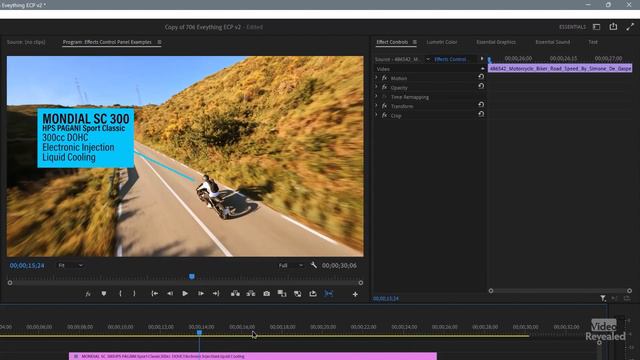Switch to Text tab
This screenshot has width=640, height=360.
point(593,42)
